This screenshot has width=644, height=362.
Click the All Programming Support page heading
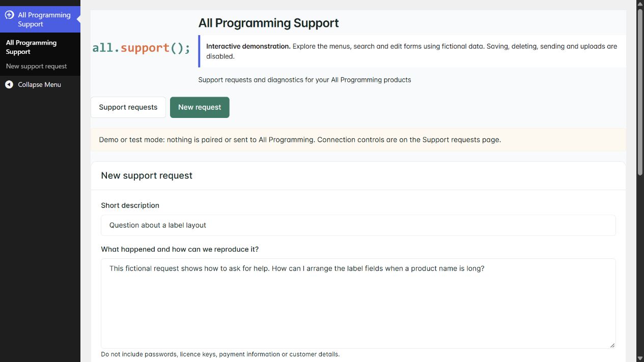pos(269,23)
